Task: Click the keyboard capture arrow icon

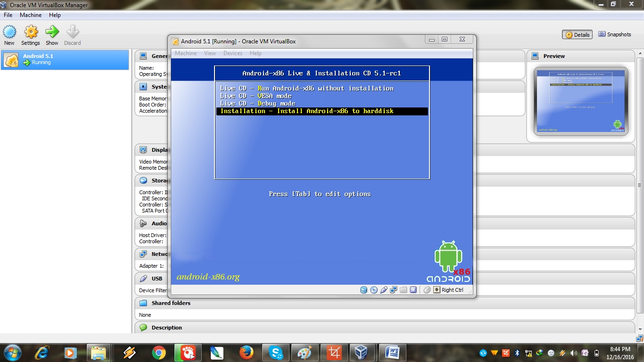Action: [437, 290]
